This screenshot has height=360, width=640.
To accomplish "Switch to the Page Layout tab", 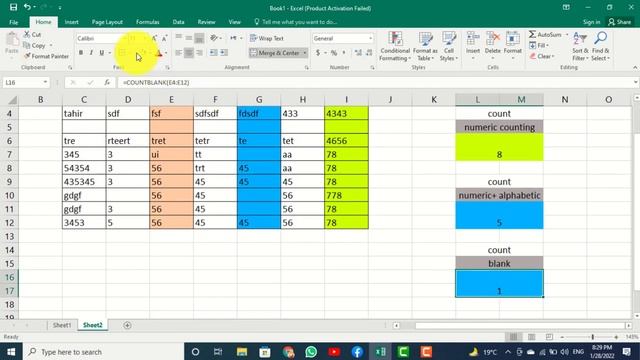I will pyautogui.click(x=107, y=22).
